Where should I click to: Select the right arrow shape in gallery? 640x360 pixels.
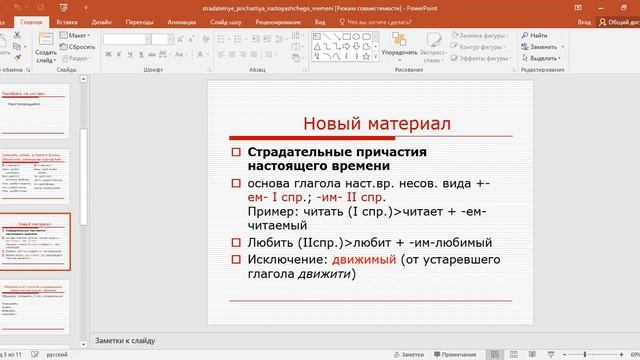[x=347, y=47]
